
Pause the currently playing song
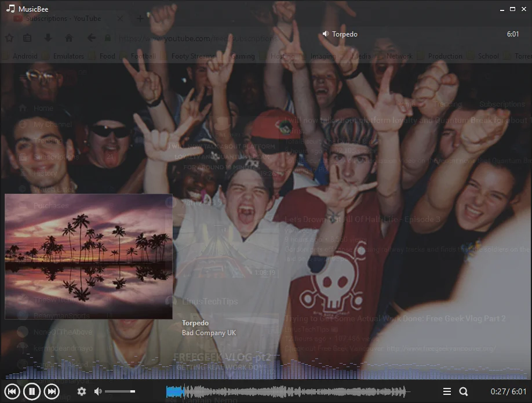point(32,391)
